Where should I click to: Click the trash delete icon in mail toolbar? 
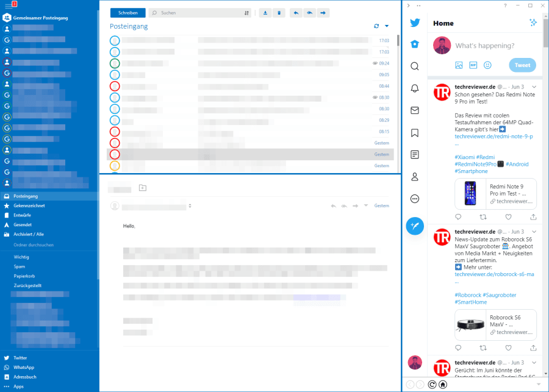[279, 12]
